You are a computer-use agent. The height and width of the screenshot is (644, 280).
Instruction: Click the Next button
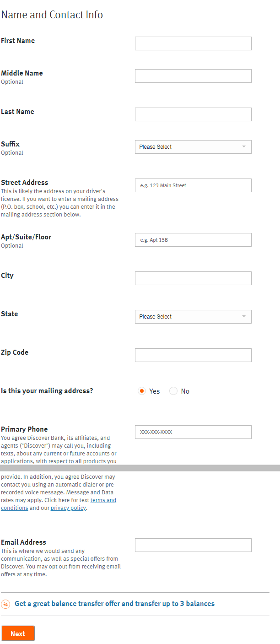(18, 633)
